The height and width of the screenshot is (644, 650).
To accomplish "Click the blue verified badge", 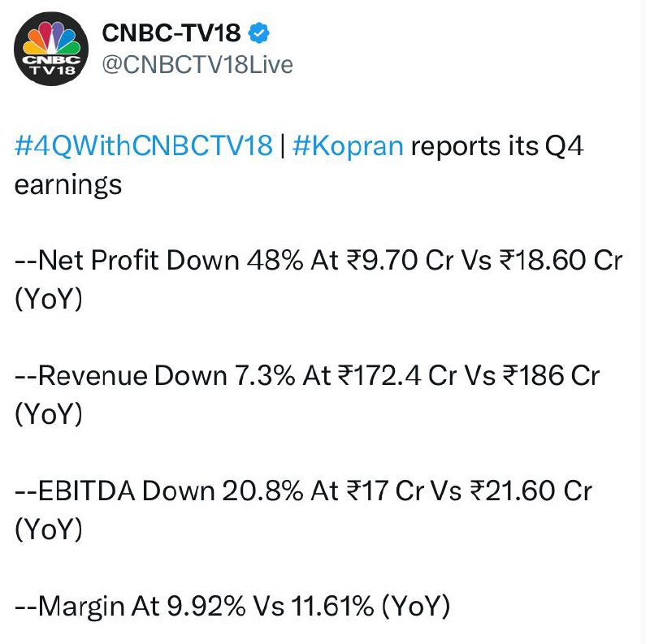I will tap(258, 33).
